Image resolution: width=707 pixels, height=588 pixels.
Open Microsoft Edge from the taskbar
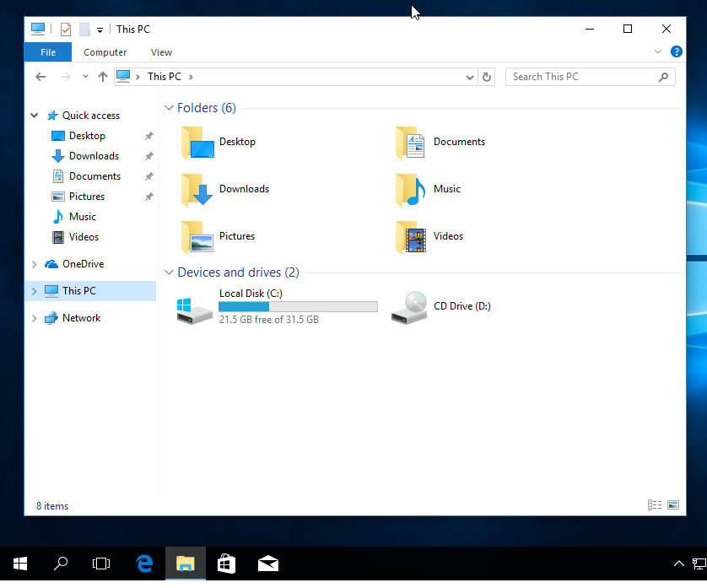[144, 564]
